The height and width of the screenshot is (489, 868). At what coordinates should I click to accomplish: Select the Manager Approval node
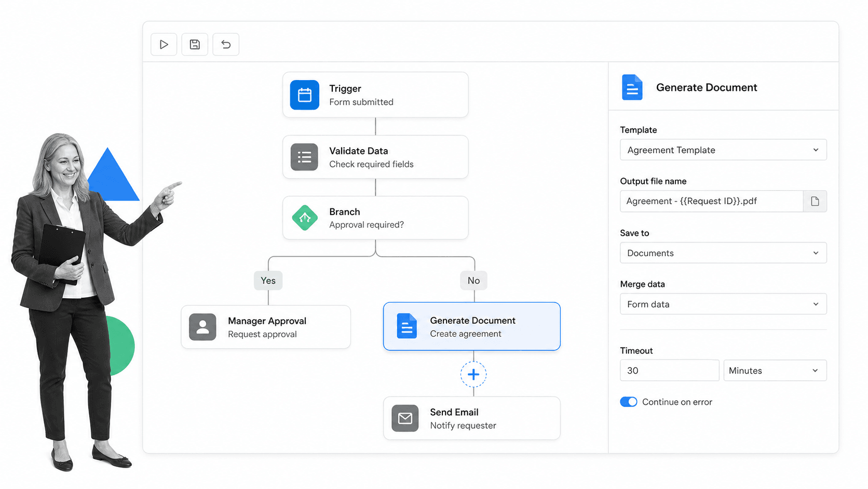pos(266,327)
